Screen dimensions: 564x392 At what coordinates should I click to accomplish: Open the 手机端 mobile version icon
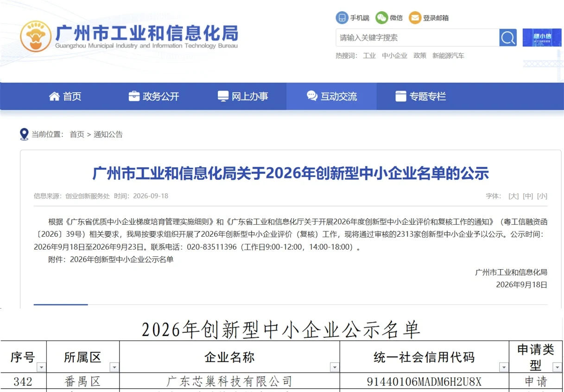342,18
